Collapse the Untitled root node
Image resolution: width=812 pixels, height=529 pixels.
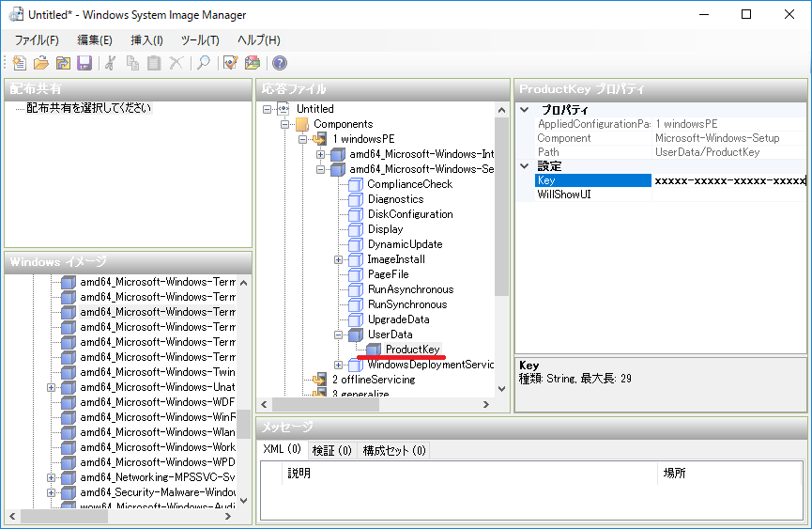tap(268, 109)
